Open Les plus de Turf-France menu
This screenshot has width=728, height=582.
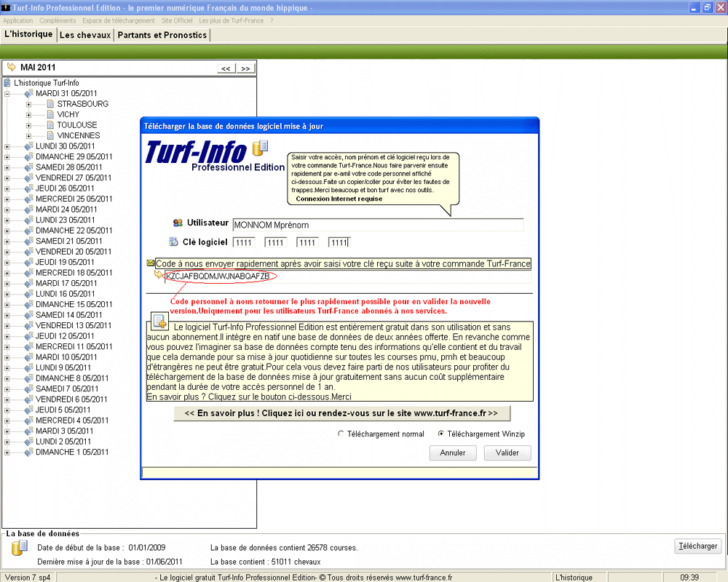(x=232, y=20)
